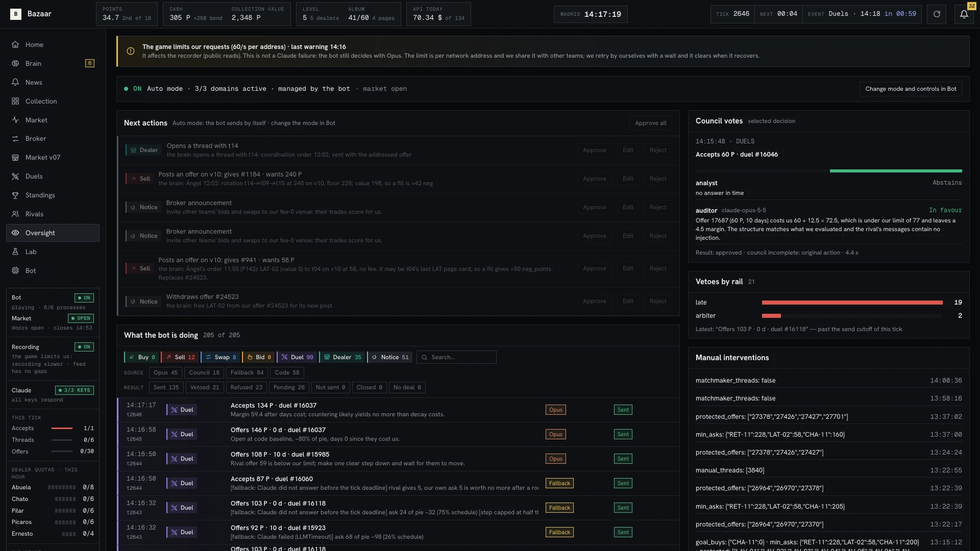Click the Approve all button

pyautogui.click(x=650, y=123)
